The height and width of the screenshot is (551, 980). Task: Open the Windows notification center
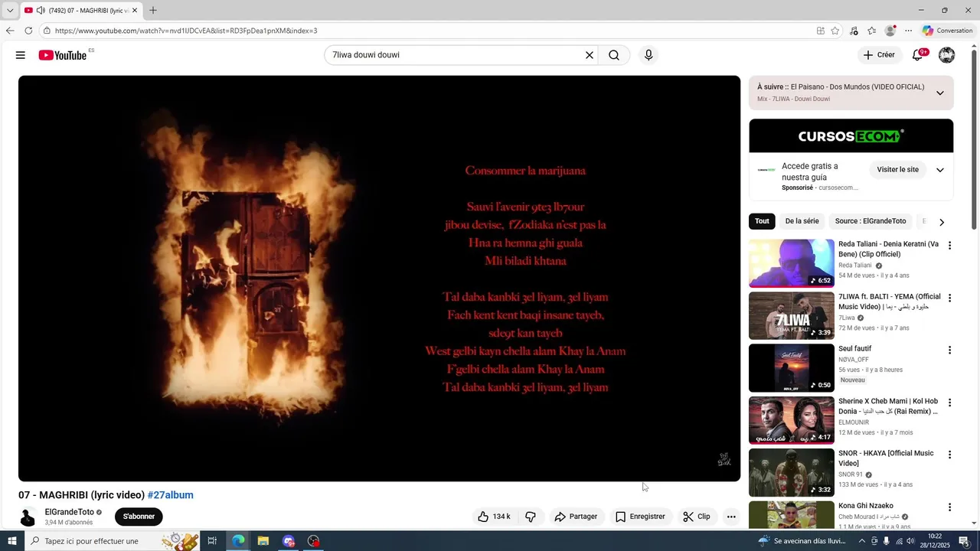[x=964, y=541]
